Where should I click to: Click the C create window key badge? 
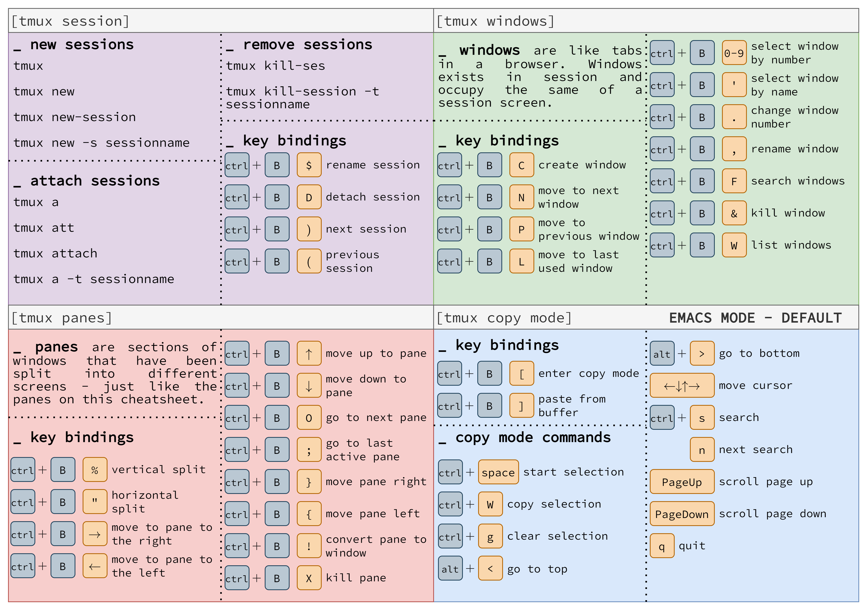point(522,165)
